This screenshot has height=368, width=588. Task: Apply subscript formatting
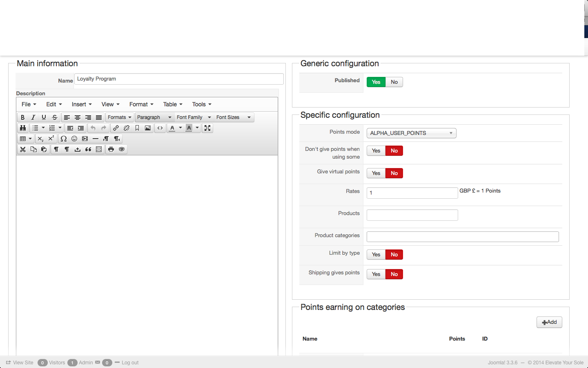point(40,139)
